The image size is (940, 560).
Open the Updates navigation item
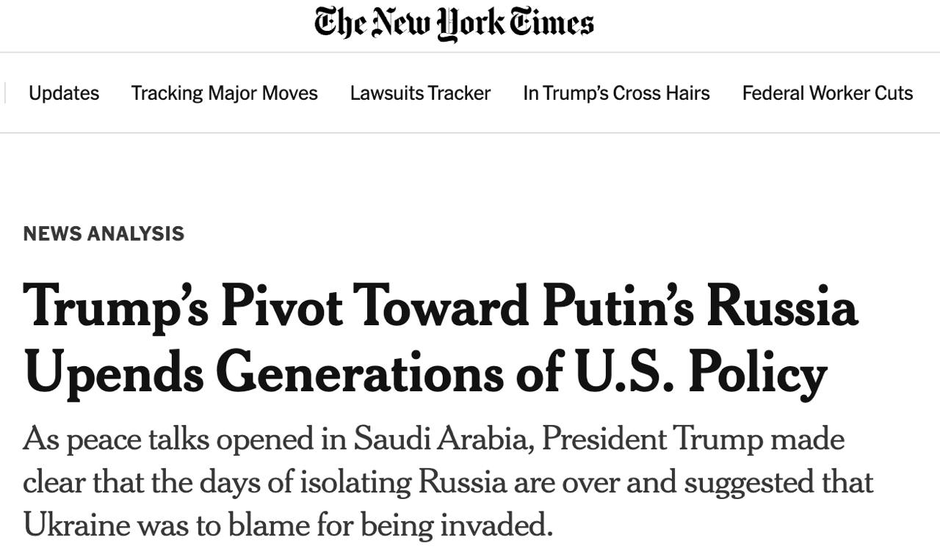[x=64, y=93]
